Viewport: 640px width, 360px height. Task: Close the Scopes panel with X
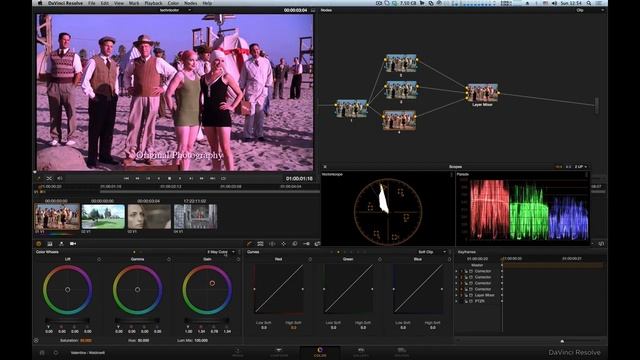(x=325, y=167)
